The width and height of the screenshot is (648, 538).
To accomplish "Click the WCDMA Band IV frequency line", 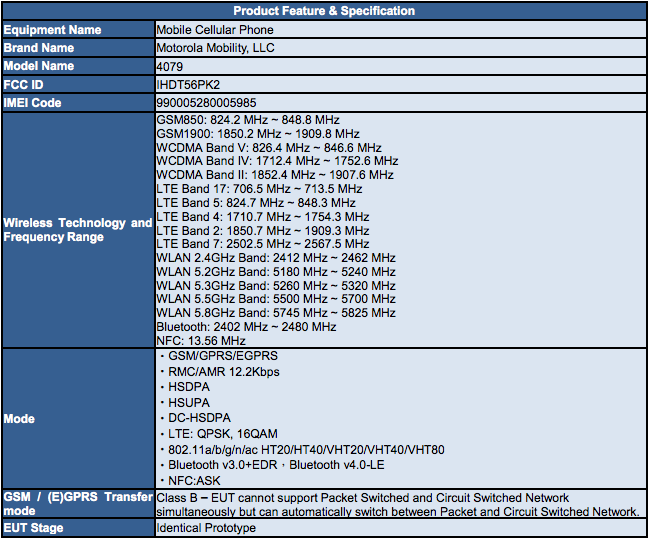I will coord(277,161).
